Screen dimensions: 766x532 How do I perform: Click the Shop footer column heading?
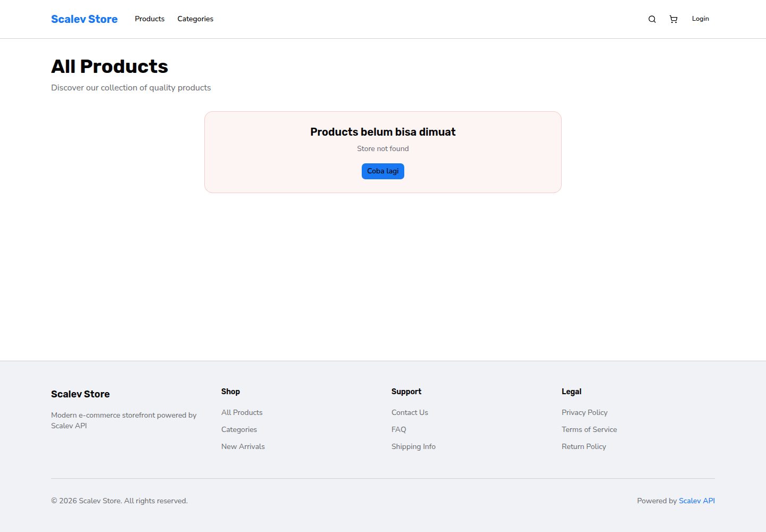tap(230, 392)
